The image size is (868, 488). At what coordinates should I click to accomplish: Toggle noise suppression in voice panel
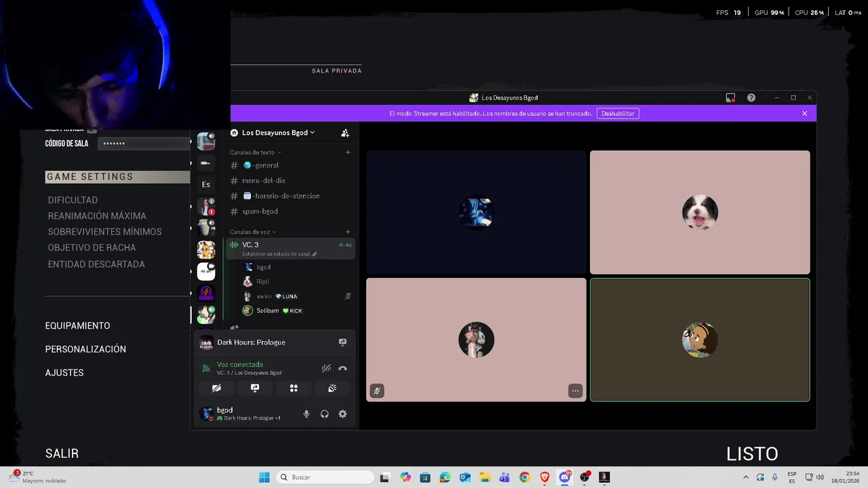tap(326, 368)
